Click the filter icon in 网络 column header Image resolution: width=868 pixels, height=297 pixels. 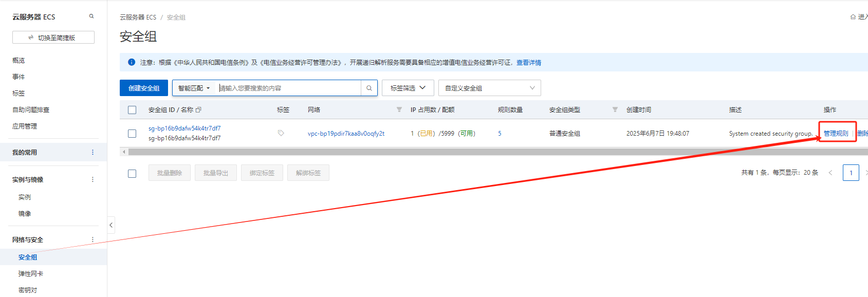point(399,109)
